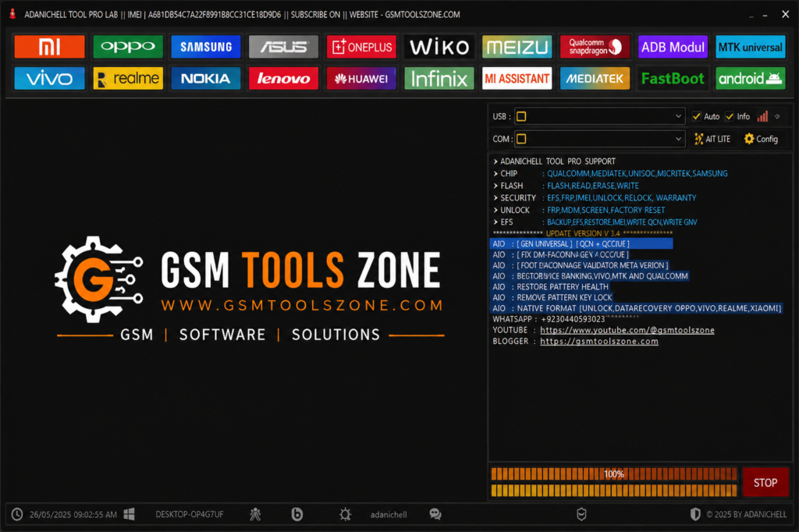Open the Wiko brand module

[x=439, y=47]
